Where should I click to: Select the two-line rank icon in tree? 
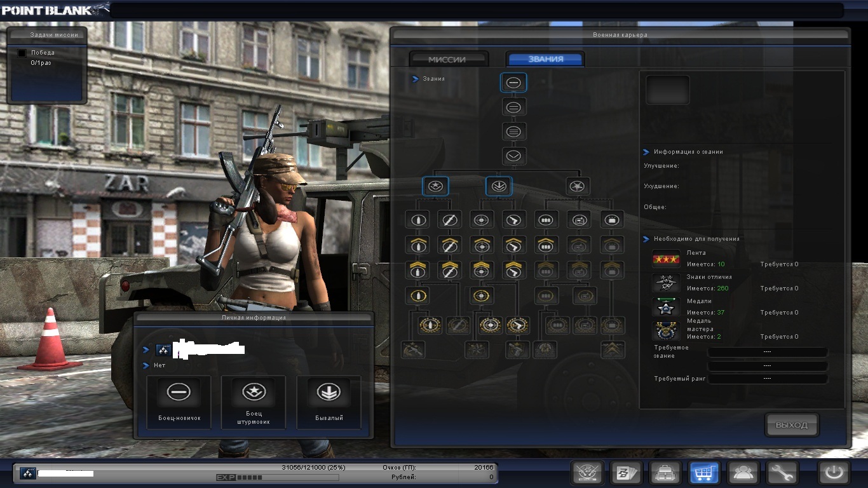[513, 107]
